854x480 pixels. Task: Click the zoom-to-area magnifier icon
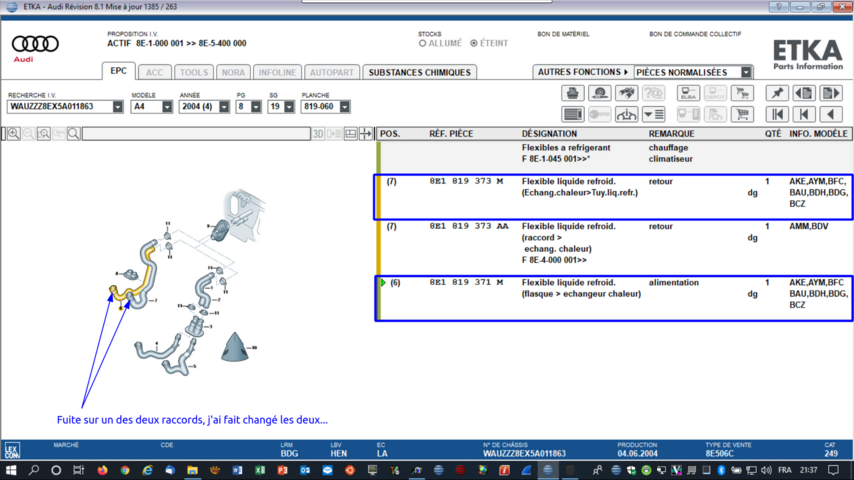click(44, 133)
